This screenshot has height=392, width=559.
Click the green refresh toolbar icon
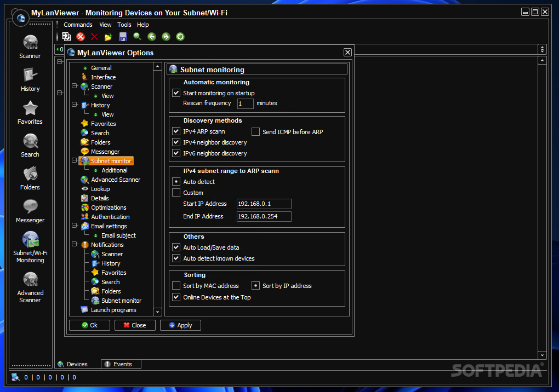tap(180, 37)
